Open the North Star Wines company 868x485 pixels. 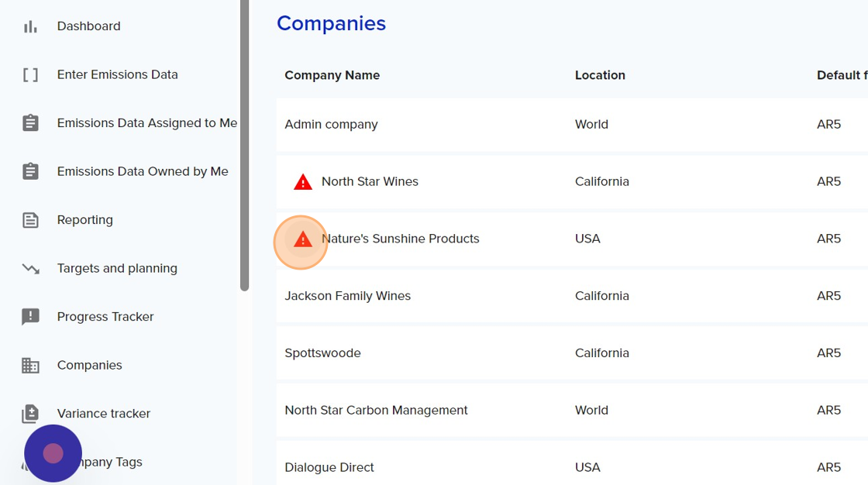point(370,181)
